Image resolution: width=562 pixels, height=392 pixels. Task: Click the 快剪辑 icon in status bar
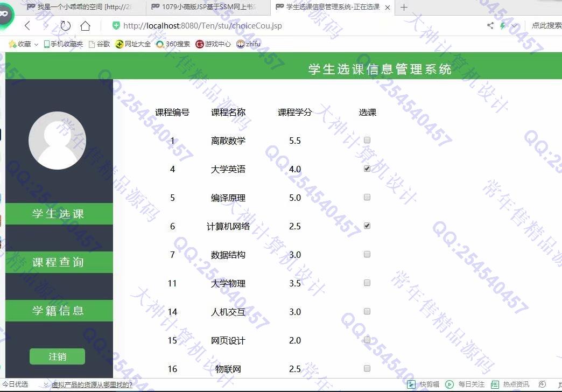pos(411,384)
